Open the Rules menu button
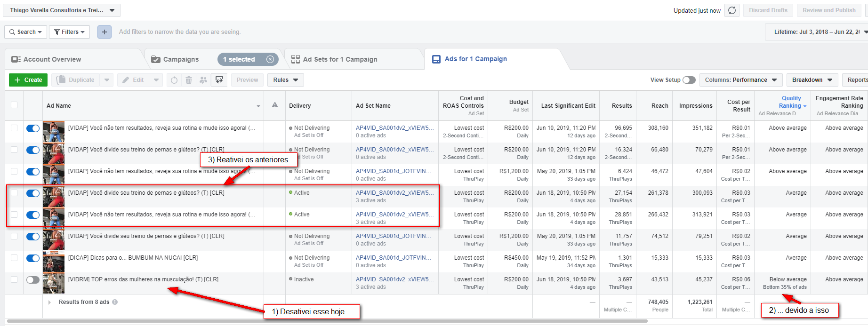This screenshot has height=326, width=868. point(285,80)
